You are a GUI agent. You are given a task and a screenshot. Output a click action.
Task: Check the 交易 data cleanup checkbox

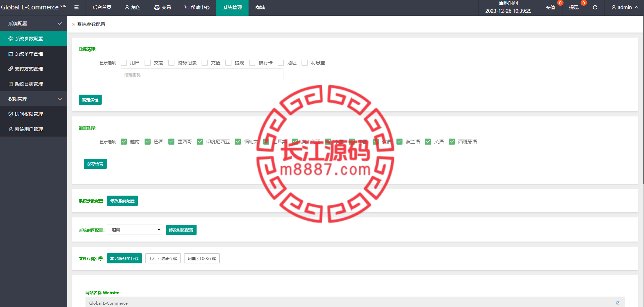click(x=148, y=63)
